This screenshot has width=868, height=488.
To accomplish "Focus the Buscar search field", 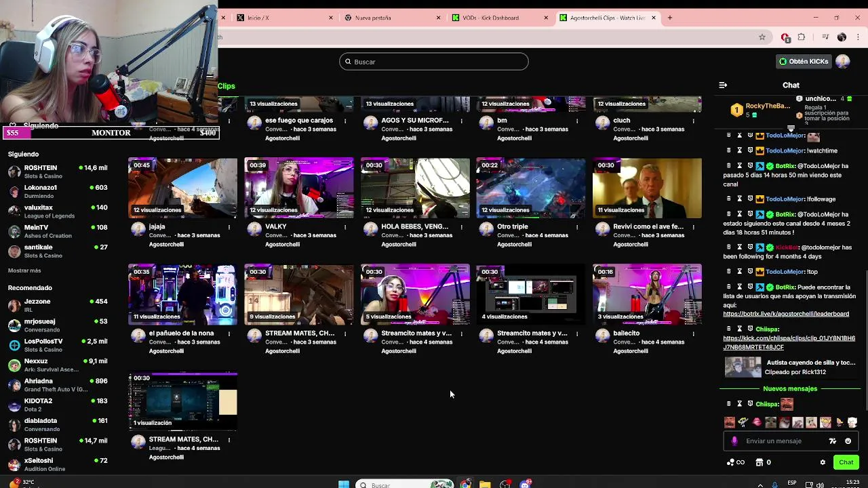I will pyautogui.click(x=434, y=62).
